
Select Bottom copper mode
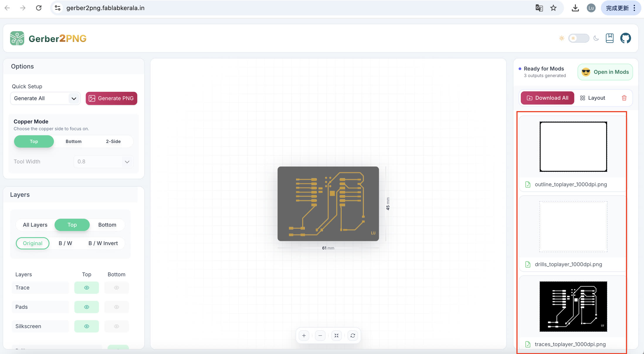click(x=74, y=141)
